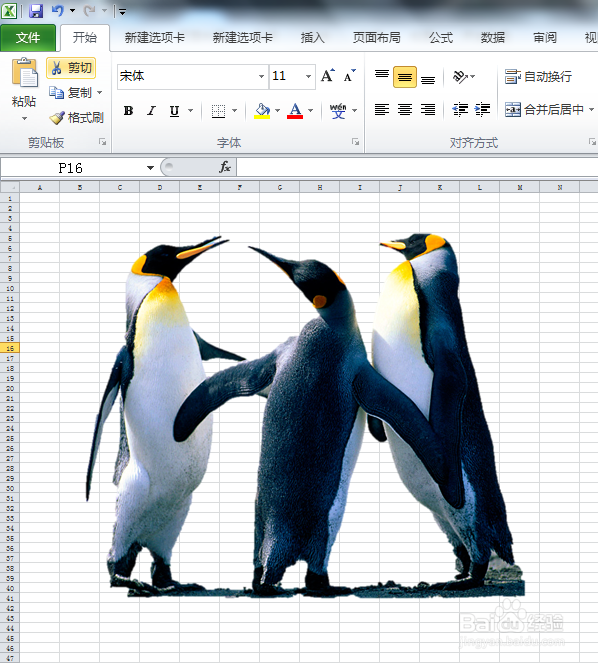Click the decrease indent icon
This screenshot has height=663, width=598.
[x=460, y=110]
